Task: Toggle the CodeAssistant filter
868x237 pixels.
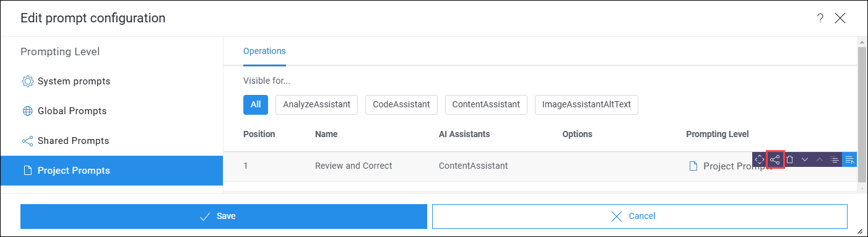Action: (x=401, y=104)
